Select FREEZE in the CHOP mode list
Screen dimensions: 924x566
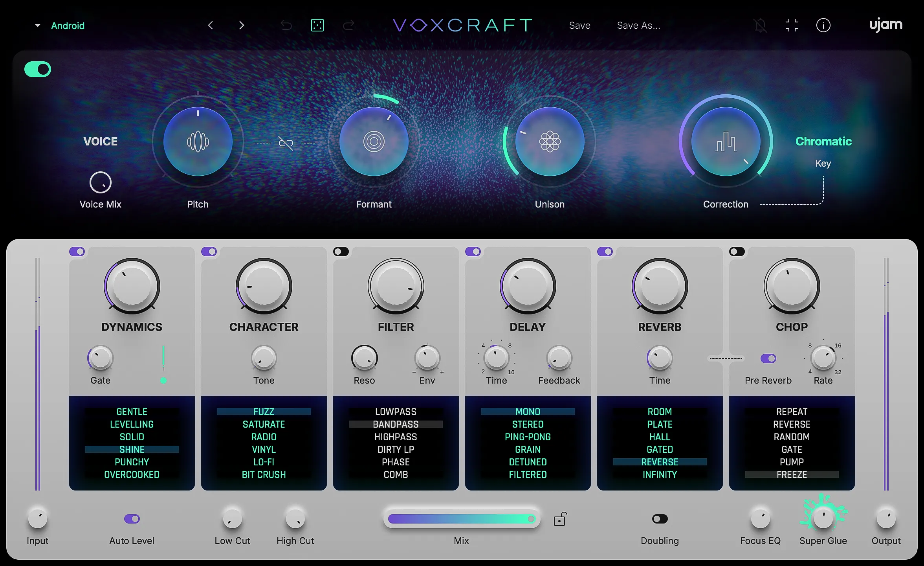tap(791, 474)
